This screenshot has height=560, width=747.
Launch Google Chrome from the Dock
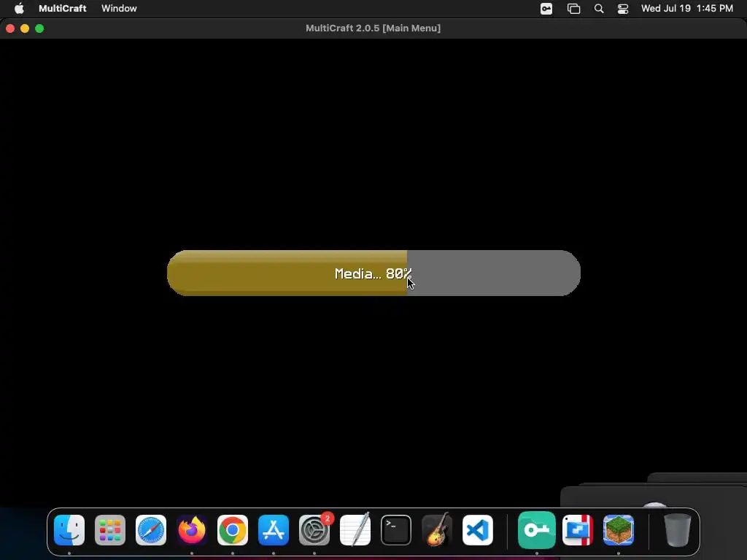pyautogui.click(x=233, y=530)
